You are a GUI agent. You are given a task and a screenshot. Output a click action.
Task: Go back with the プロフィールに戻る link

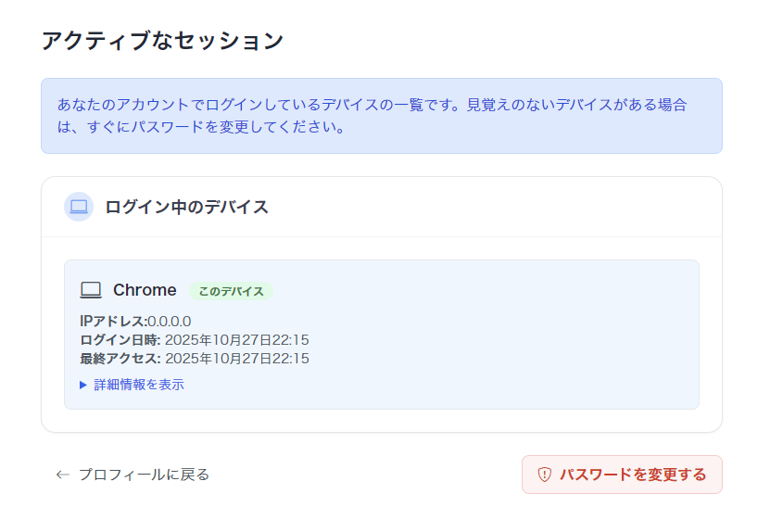(144, 475)
